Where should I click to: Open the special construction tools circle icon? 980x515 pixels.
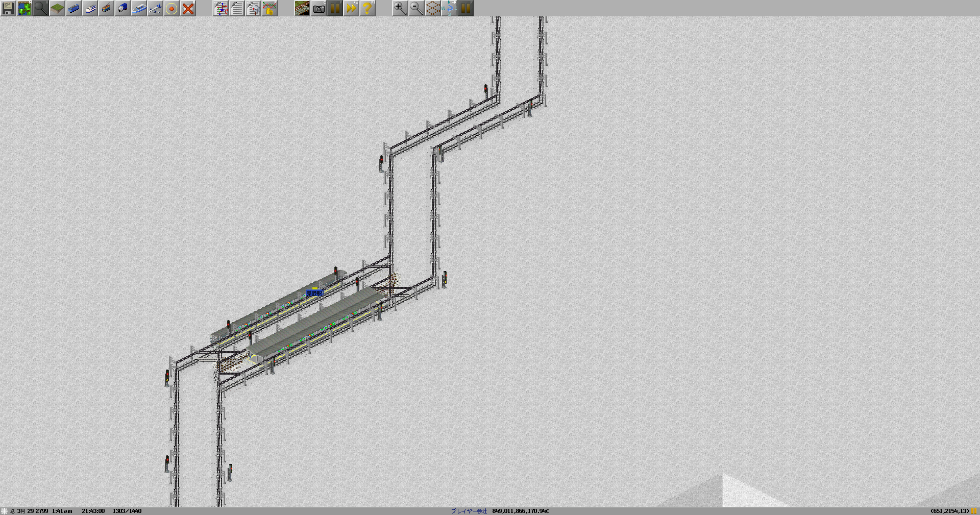[x=171, y=8]
